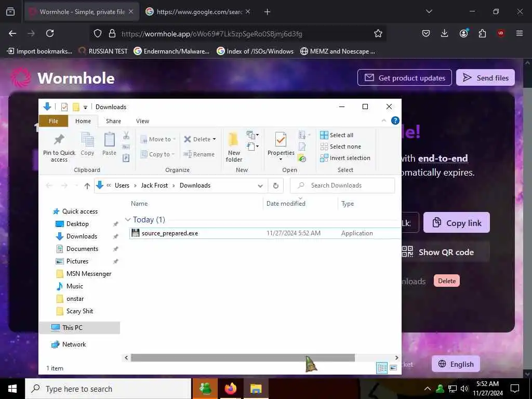Image resolution: width=532 pixels, height=399 pixels.
Task: Click the Save to Pocket icon
Action: (x=426, y=33)
